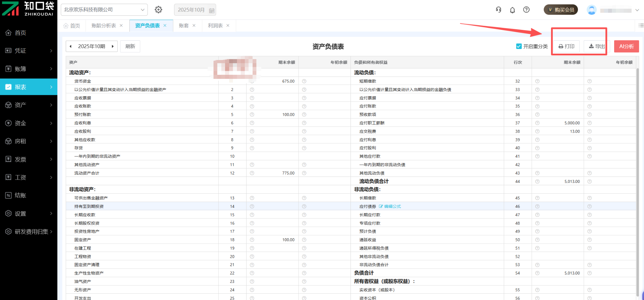Expand the 凭证 sidebar menu
The height and width of the screenshot is (300, 644).
pos(29,51)
